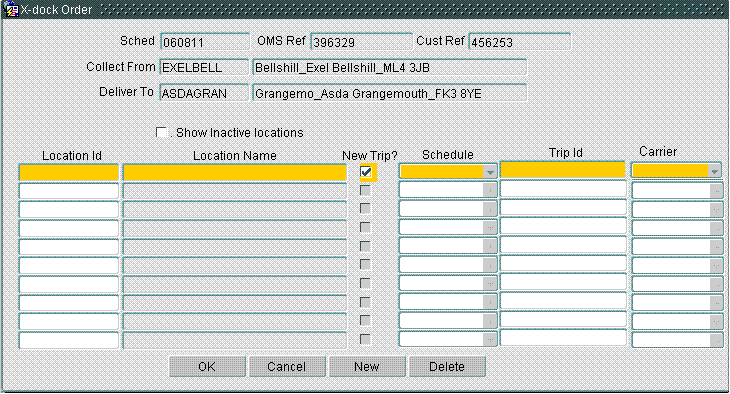The image size is (730, 394).
Task: Open Schedule dropdown in third row
Action: pos(490,209)
